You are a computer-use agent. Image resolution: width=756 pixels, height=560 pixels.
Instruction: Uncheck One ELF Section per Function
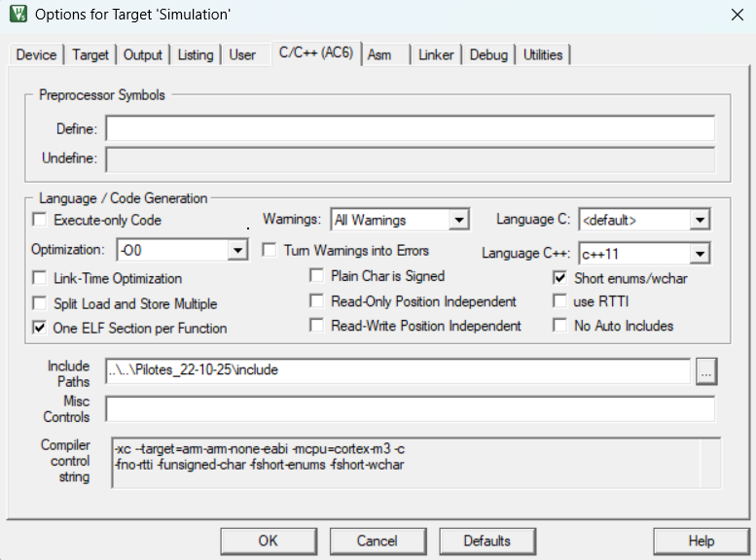pos(40,328)
